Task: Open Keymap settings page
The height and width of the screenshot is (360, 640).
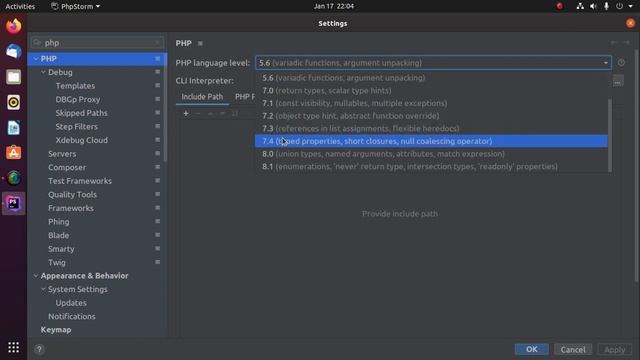Action: [56, 329]
